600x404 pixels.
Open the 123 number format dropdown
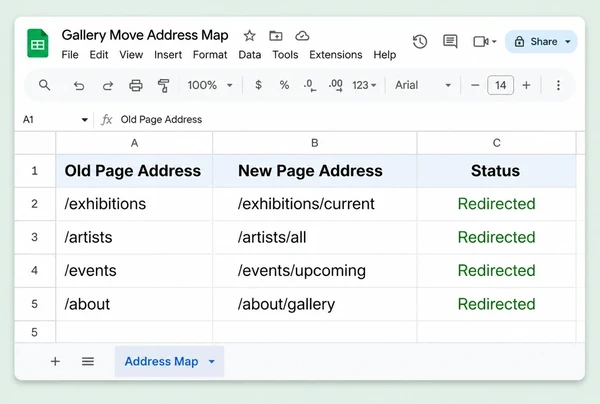pyautogui.click(x=364, y=85)
